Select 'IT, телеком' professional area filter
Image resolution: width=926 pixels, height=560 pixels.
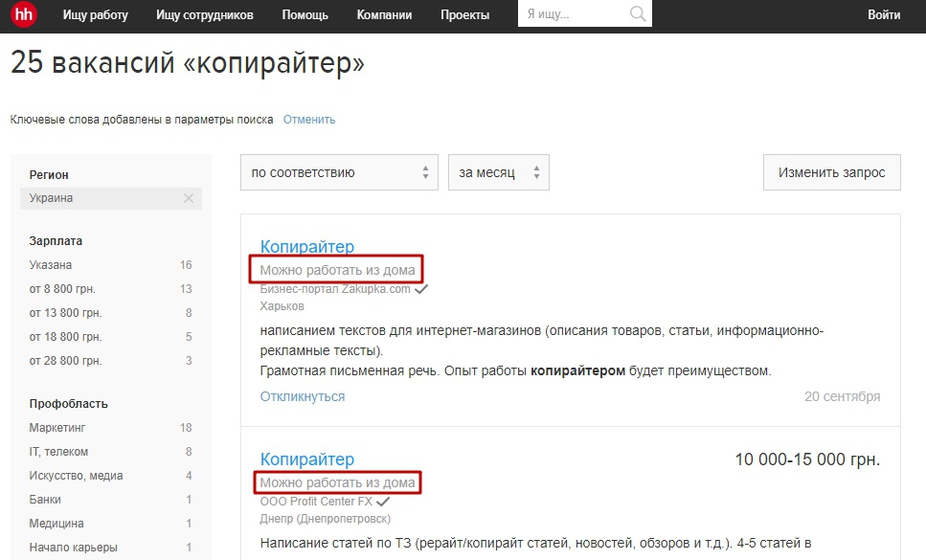(58, 452)
